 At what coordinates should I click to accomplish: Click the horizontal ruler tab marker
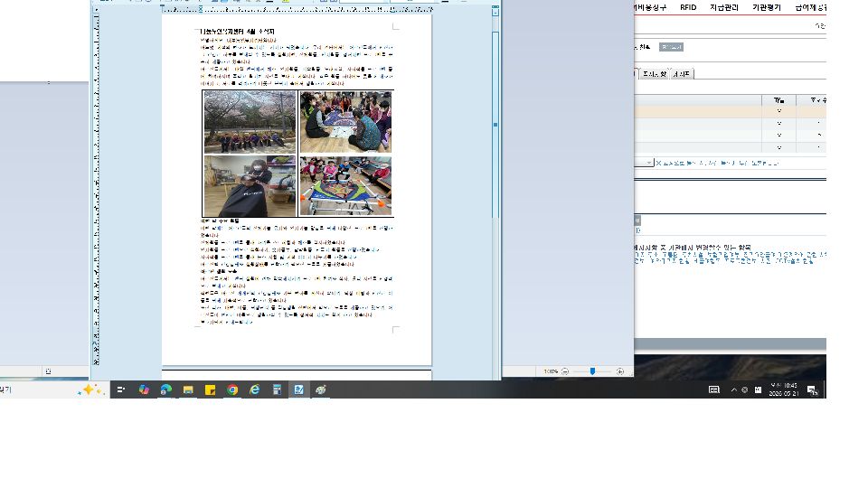click(201, 9)
